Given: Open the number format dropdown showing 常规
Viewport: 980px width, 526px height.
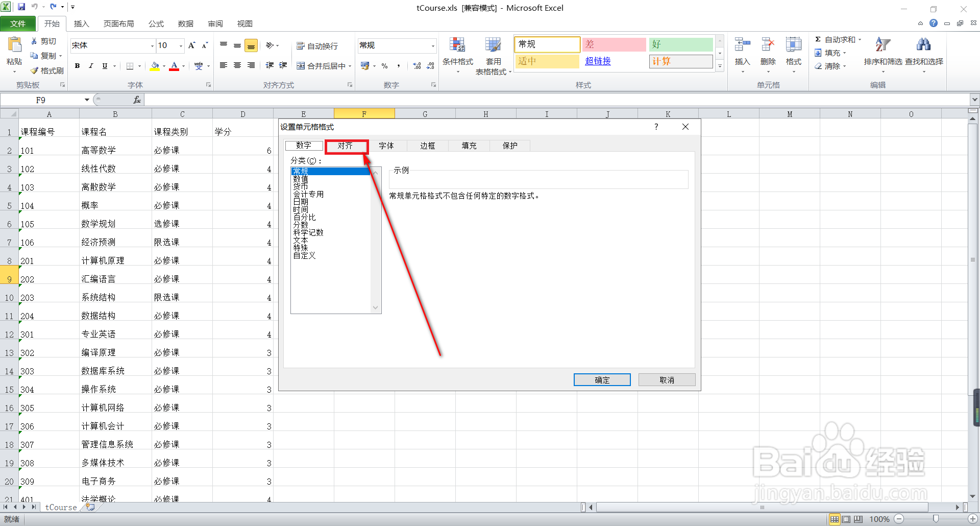Looking at the screenshot, I should click(x=433, y=46).
